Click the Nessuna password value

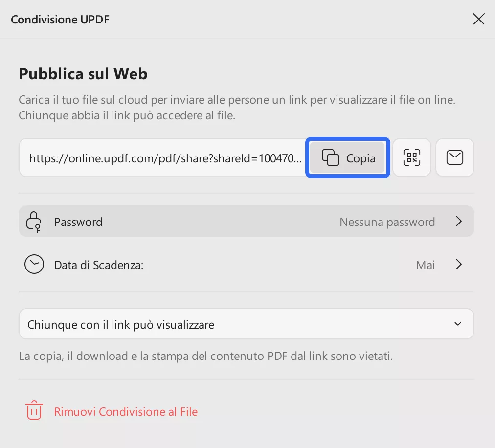[387, 222]
